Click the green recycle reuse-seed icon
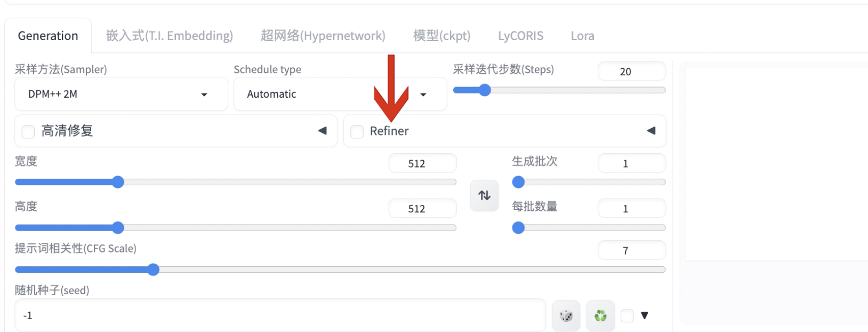 (x=600, y=315)
